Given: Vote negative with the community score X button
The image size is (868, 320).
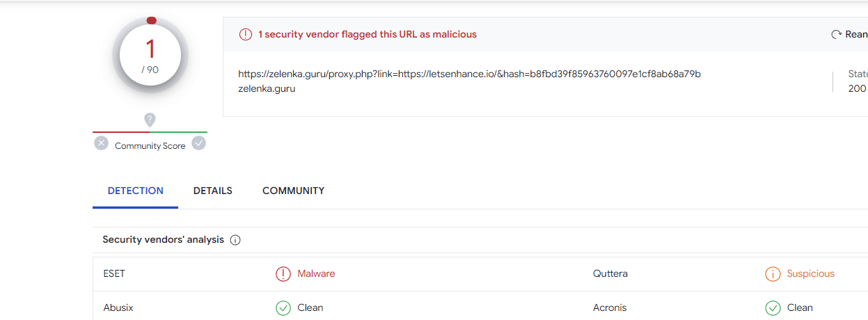Looking at the screenshot, I should [x=102, y=143].
